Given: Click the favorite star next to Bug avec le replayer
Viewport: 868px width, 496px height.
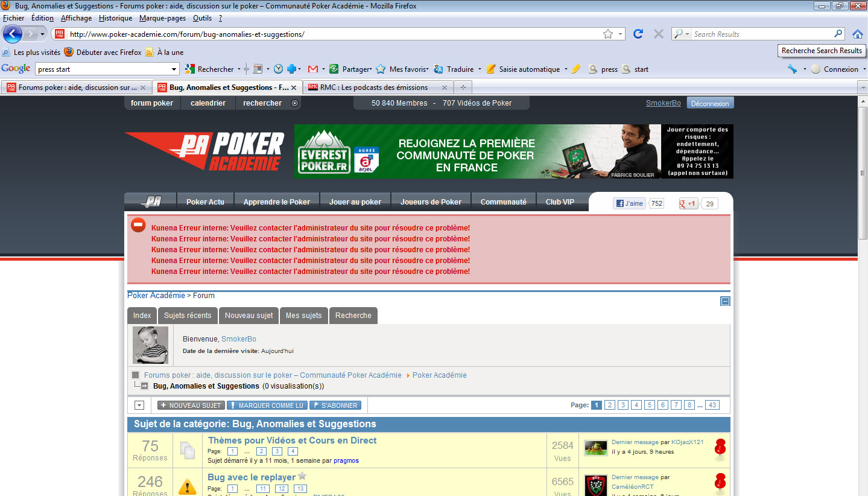Looking at the screenshot, I should tap(302, 476).
